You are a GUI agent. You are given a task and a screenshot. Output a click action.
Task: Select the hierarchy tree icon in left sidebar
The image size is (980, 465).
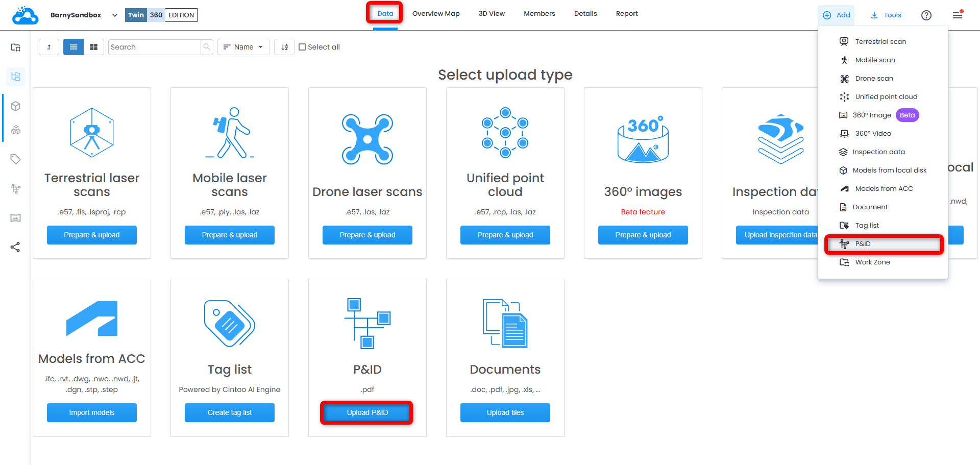pos(16,77)
